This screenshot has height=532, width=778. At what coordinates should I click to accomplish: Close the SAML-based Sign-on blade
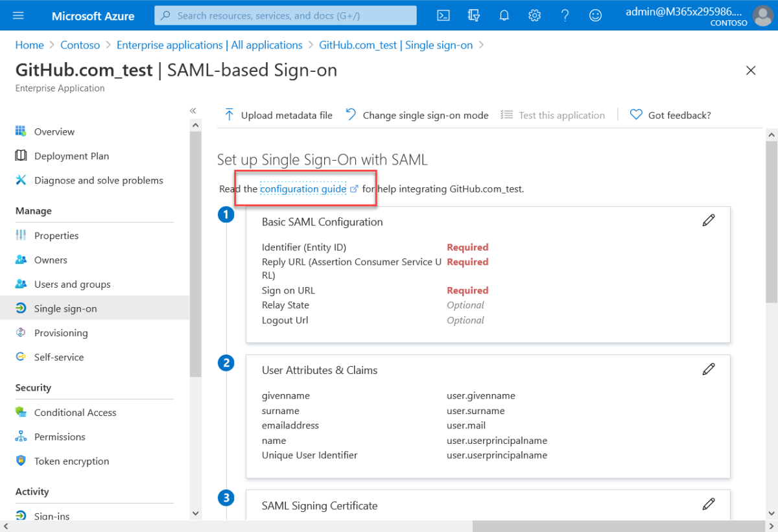click(751, 71)
